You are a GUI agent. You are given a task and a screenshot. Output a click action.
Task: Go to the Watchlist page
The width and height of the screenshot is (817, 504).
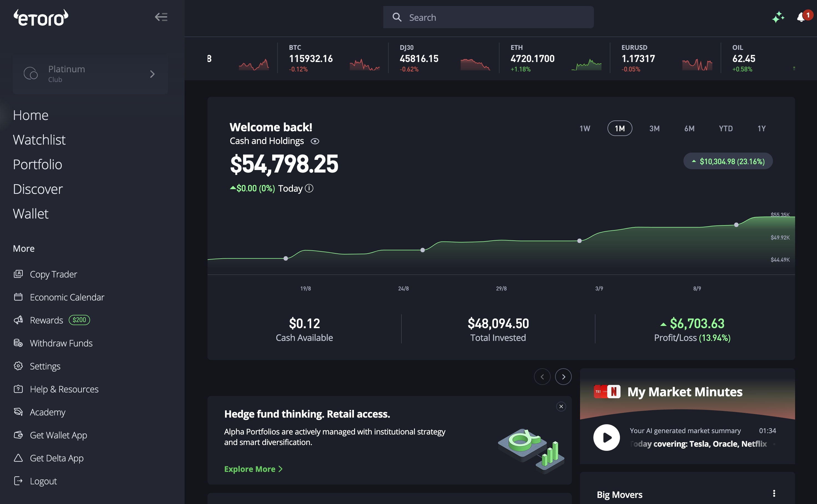coord(39,140)
